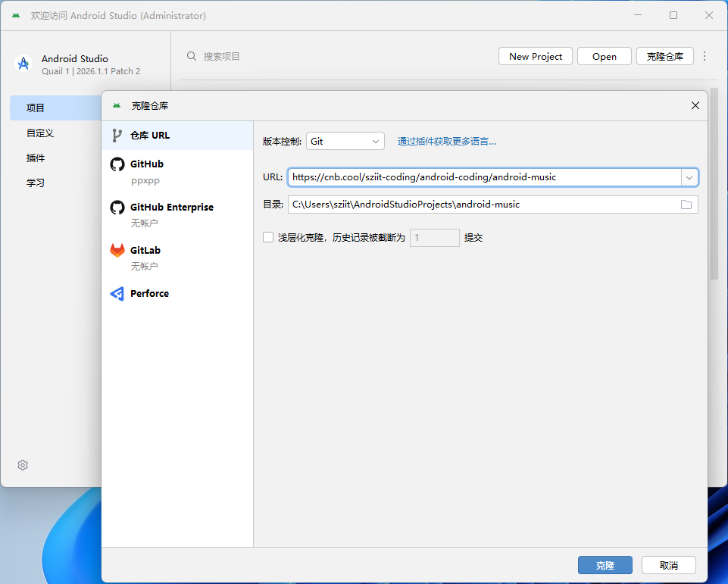Click the folder browse icon in directory field
The width and height of the screenshot is (728, 584).
(x=686, y=205)
